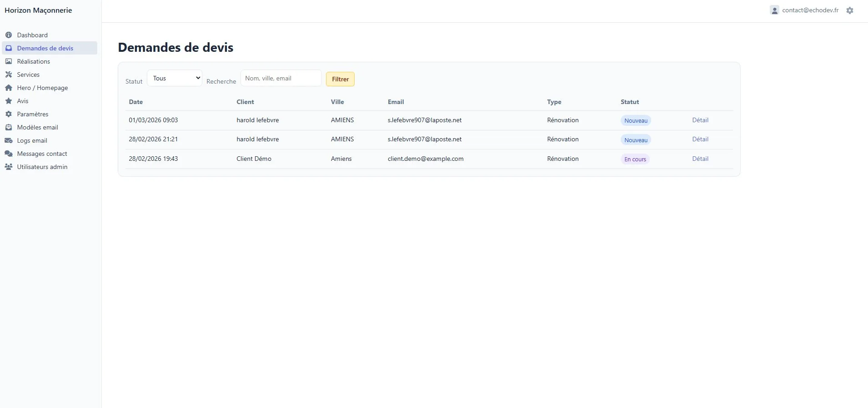
Task: Click the Avis star icon
Action: click(x=9, y=101)
